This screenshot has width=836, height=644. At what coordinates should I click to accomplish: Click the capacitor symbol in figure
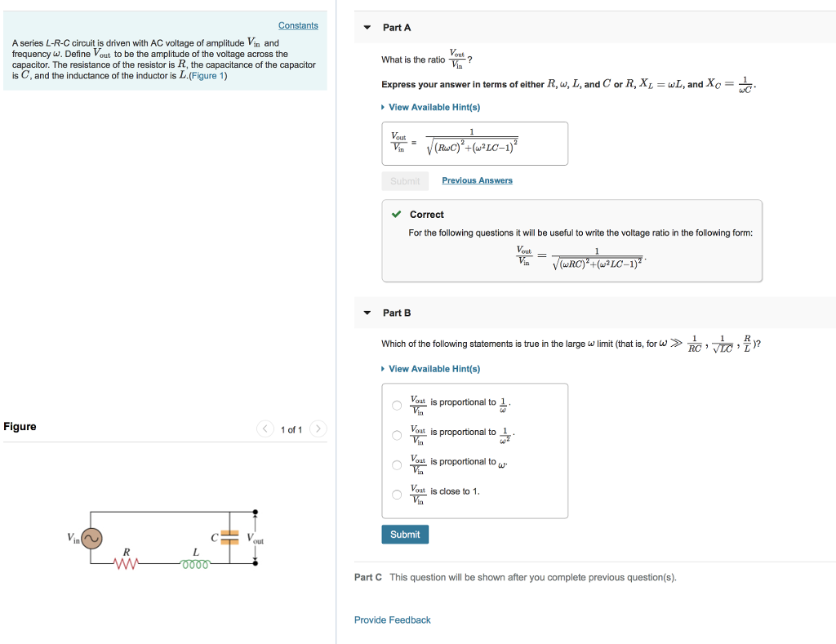pos(230,536)
